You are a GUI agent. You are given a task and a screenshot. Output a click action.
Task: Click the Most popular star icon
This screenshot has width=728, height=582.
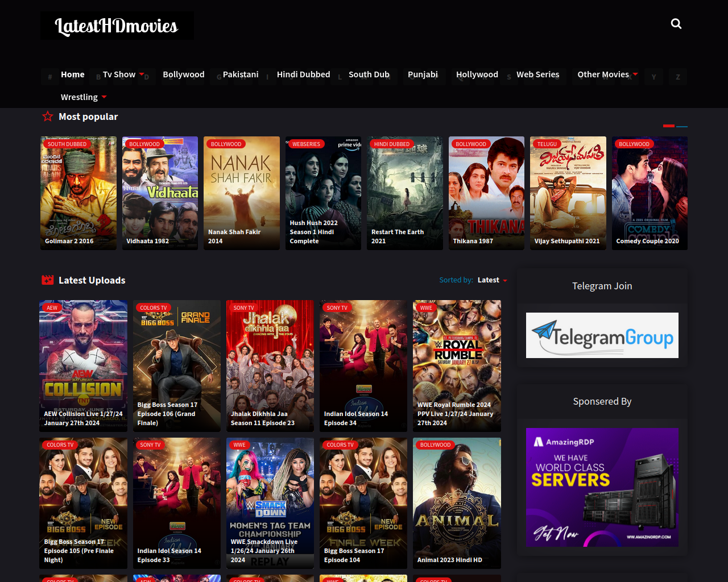48,117
